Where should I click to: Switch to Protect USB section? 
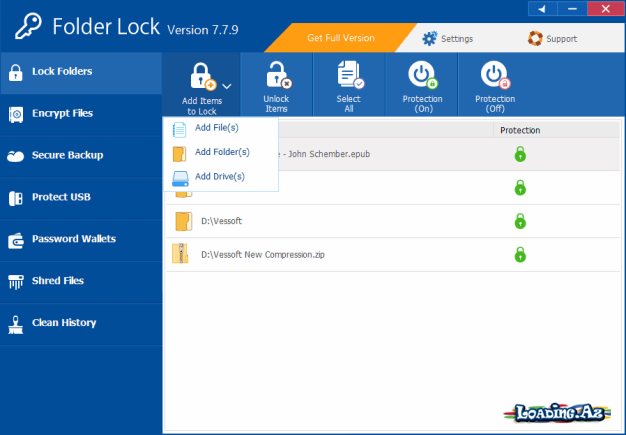[x=81, y=198]
